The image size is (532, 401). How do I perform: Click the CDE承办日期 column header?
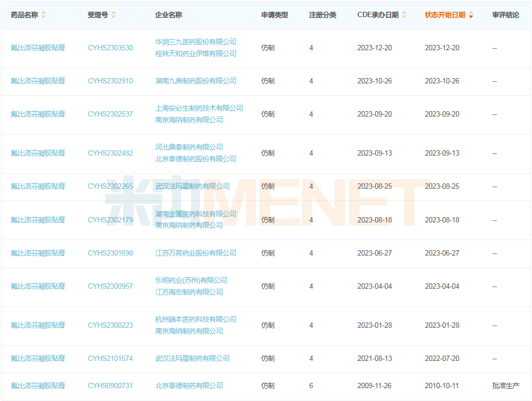[x=378, y=15]
